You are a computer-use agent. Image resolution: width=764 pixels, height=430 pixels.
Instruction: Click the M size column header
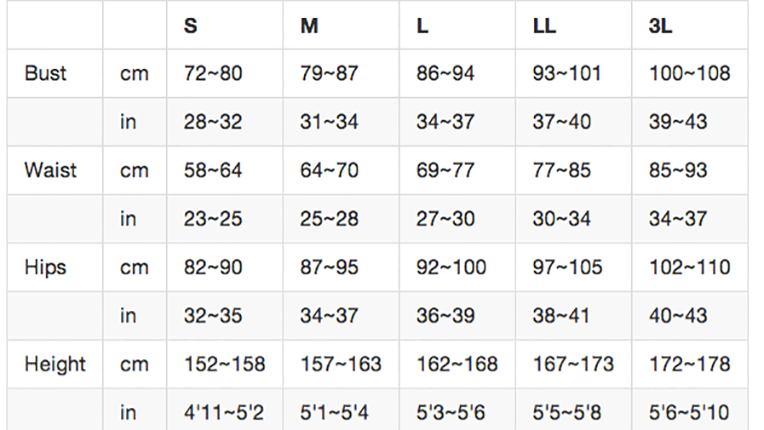click(309, 26)
